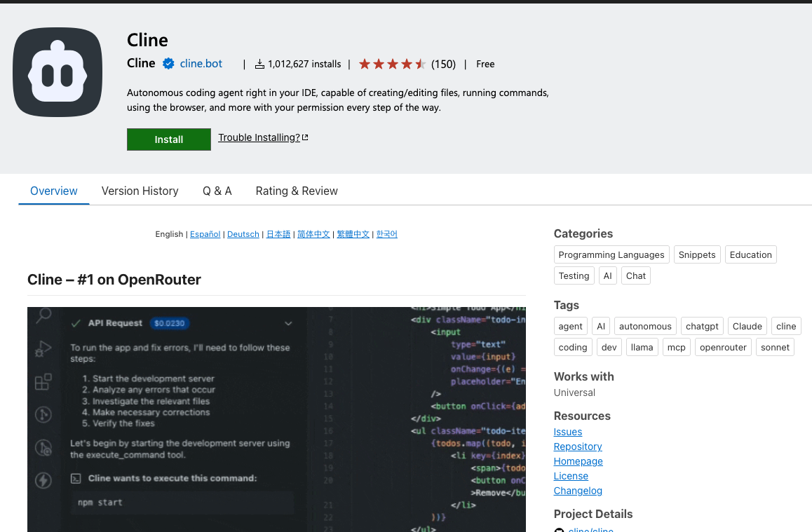
Task: Switch README language to Deutsch
Action: tap(243, 234)
